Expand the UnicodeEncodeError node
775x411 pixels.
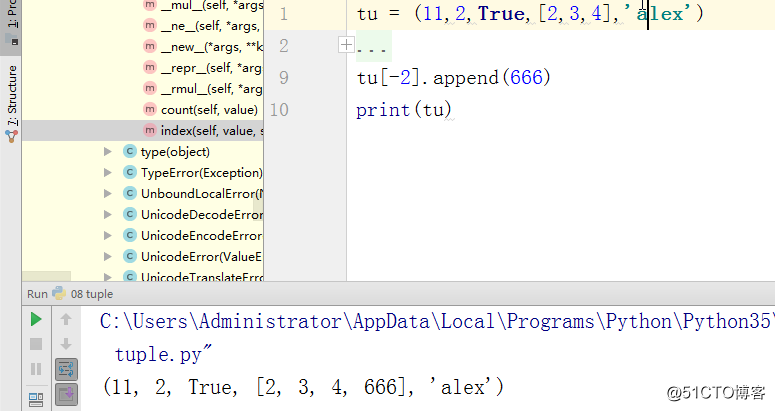[x=107, y=236]
